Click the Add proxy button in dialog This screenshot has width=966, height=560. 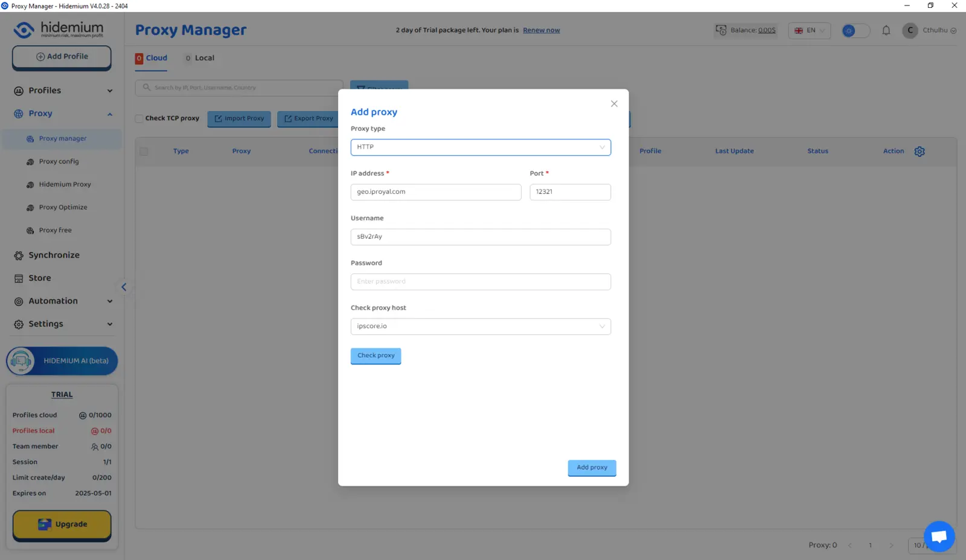[x=592, y=468]
